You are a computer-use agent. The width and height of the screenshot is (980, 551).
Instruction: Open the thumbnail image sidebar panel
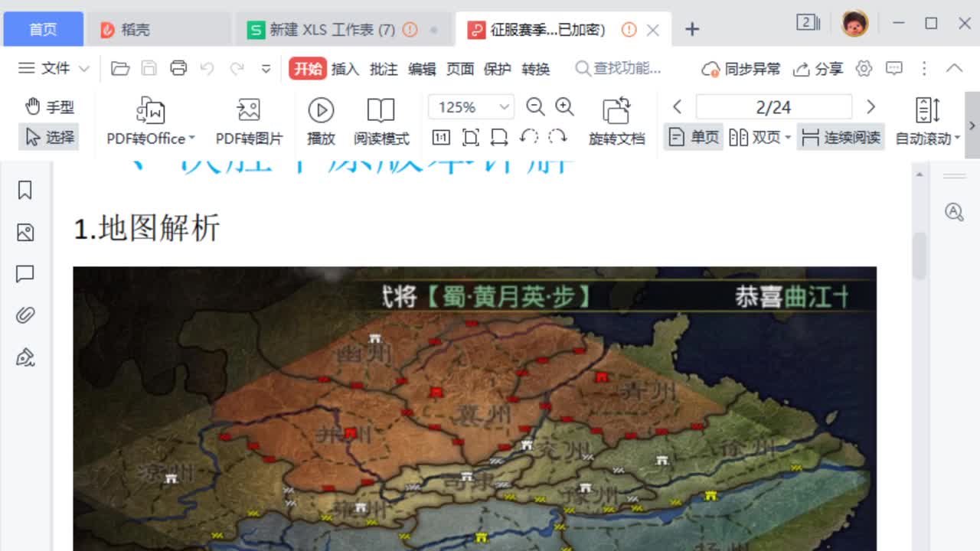(x=25, y=233)
